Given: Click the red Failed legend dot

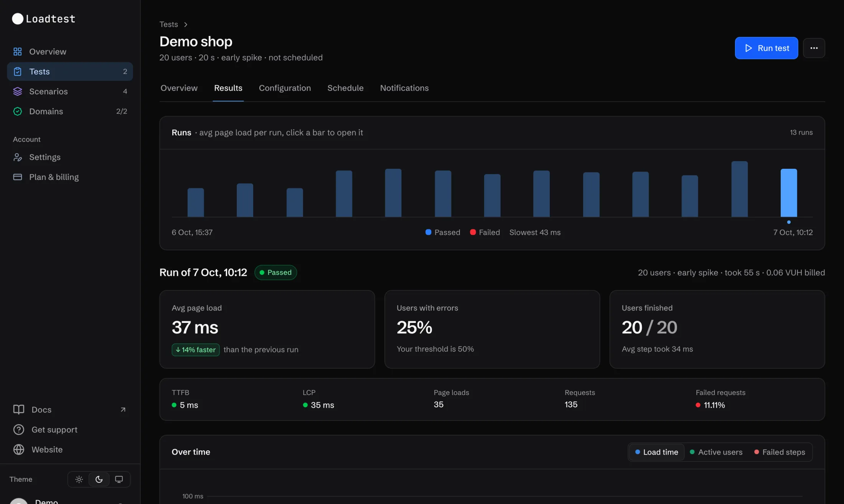Looking at the screenshot, I should 473,232.
